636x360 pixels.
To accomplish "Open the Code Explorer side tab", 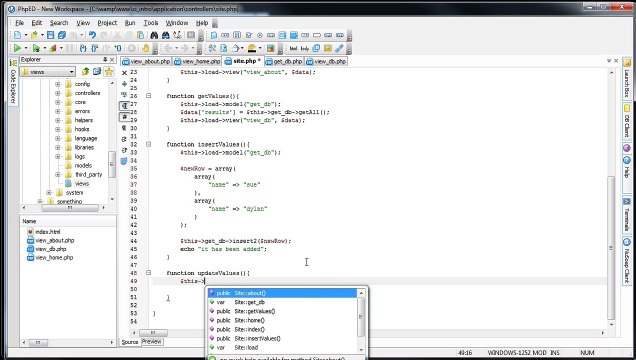I will coord(13,82).
